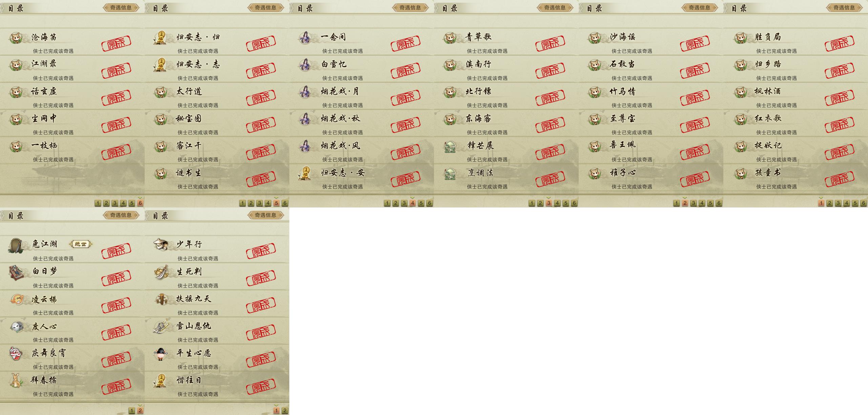
Task: Click the jade icon next to 锋芒展
Action: (x=450, y=146)
